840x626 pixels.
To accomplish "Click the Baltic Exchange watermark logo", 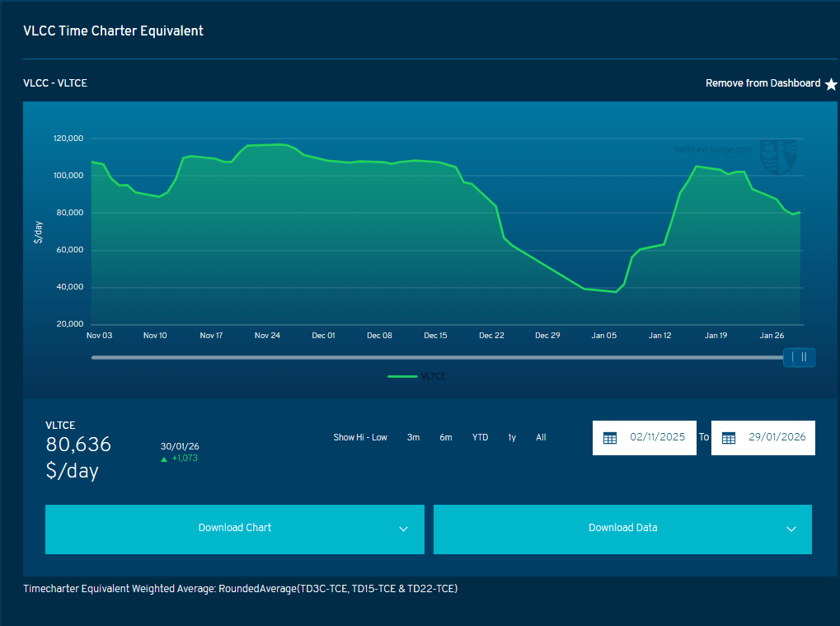I will point(778,157).
